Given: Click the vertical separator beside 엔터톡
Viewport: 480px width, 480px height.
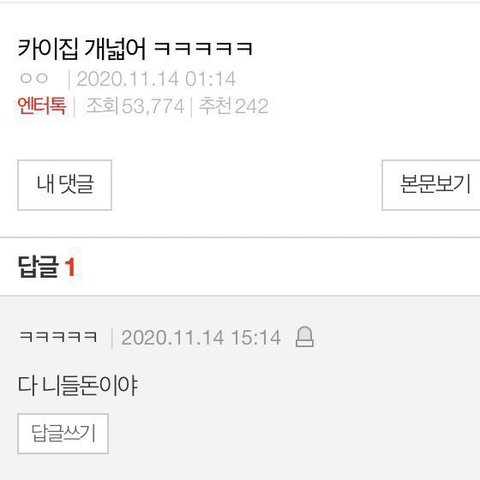Looking at the screenshot, I should 74,107.
